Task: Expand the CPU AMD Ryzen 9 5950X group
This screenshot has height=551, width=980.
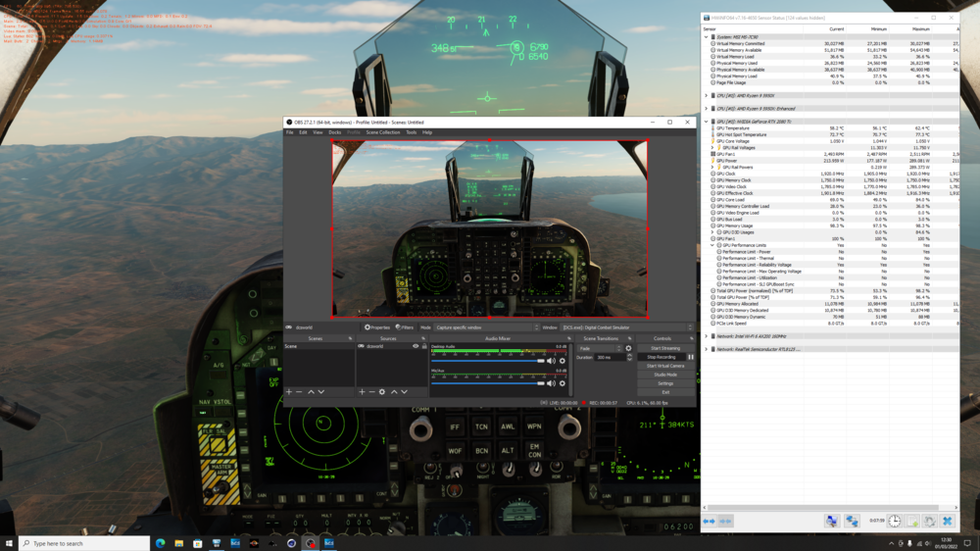Action: point(707,96)
